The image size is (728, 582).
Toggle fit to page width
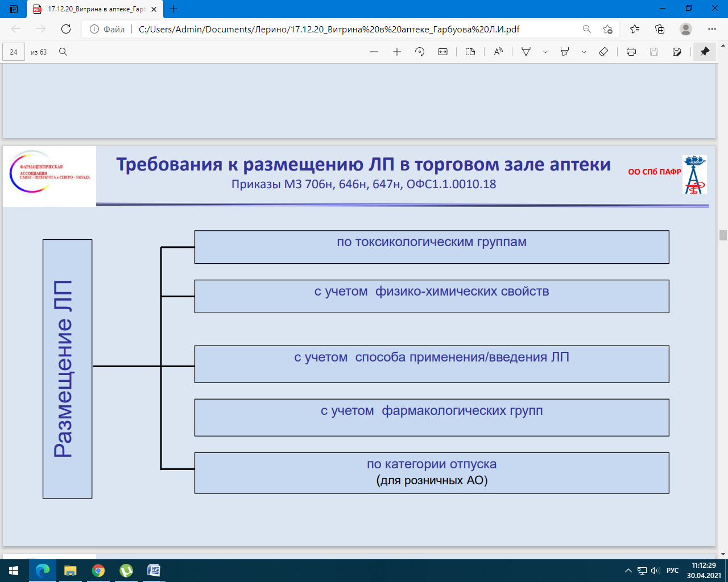pyautogui.click(x=442, y=52)
